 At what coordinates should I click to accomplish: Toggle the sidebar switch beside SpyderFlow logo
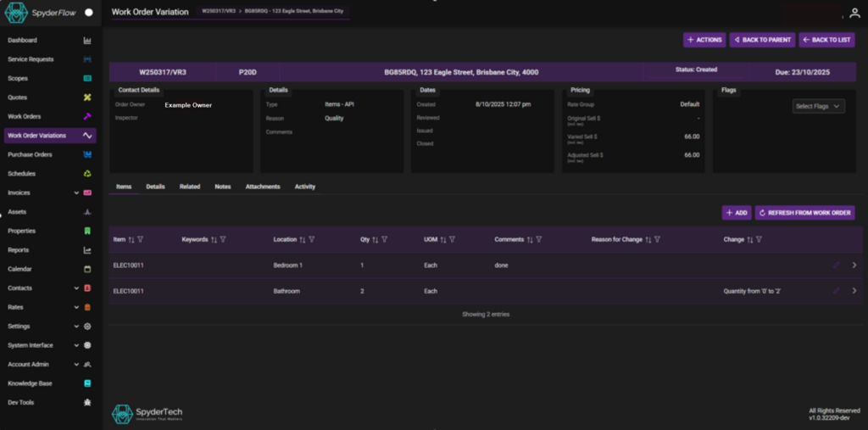[x=89, y=13]
